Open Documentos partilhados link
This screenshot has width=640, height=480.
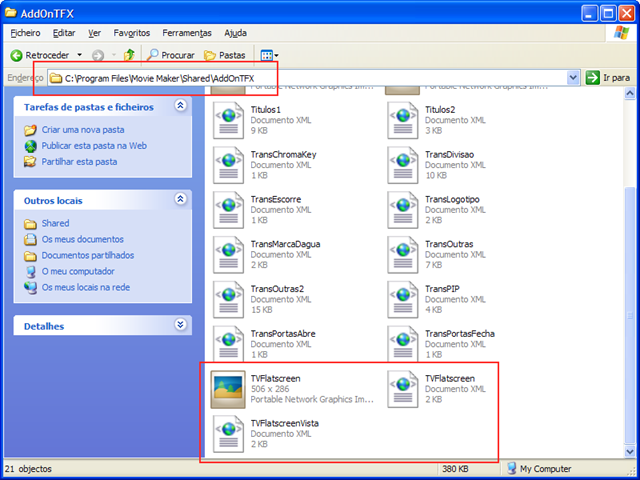point(88,255)
